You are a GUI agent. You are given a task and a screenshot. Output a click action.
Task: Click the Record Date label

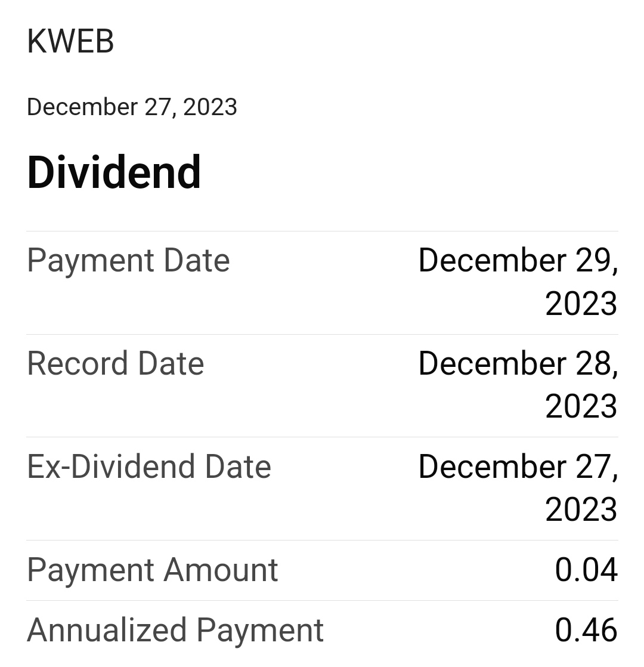[x=116, y=363]
